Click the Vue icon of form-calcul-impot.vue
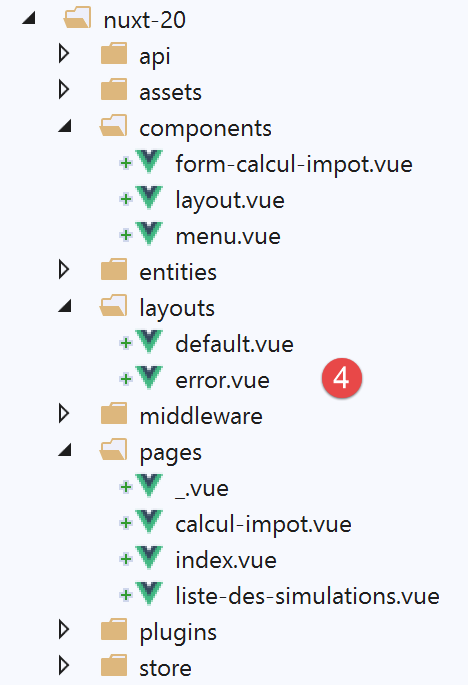The width and height of the screenshot is (468, 685). 149,162
